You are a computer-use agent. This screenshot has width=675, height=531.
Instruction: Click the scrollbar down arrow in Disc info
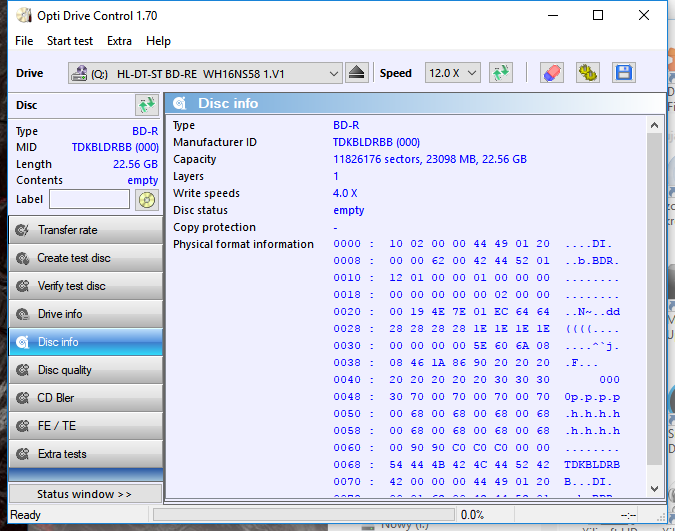point(654,488)
